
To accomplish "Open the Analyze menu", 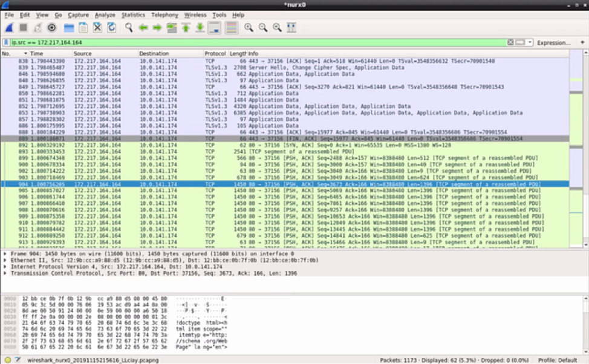I will [x=105, y=15].
